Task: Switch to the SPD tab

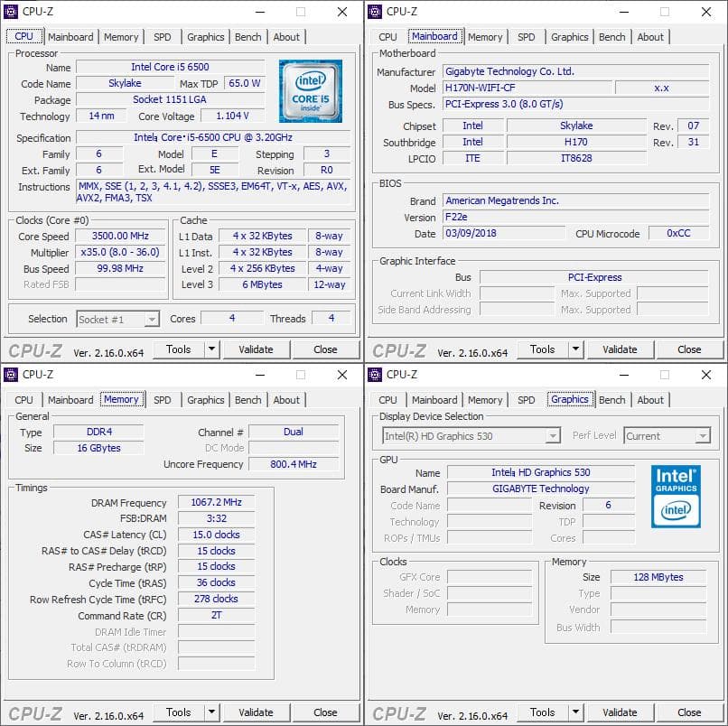Action: pos(163,37)
